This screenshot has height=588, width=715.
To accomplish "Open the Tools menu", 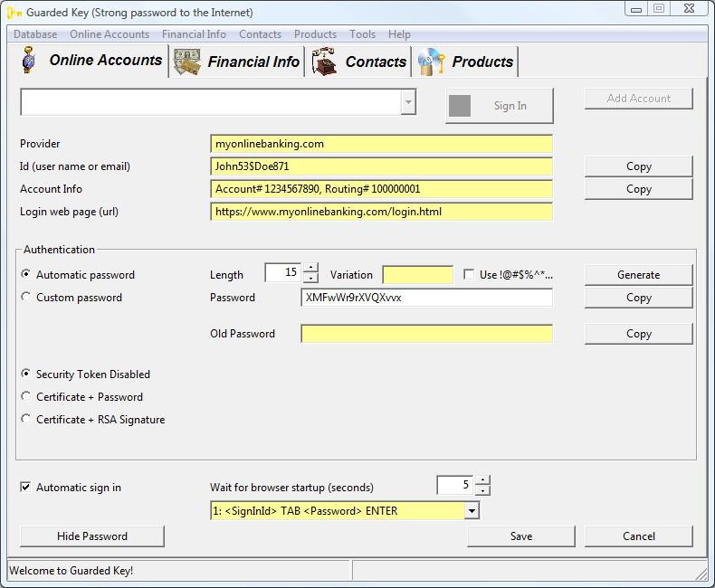I will [363, 34].
